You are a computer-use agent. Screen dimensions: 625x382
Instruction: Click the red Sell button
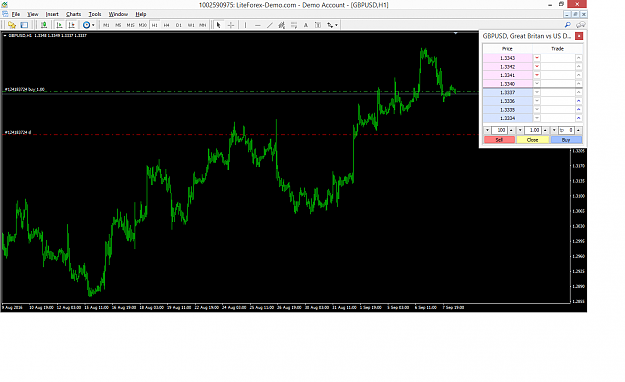[499, 140]
